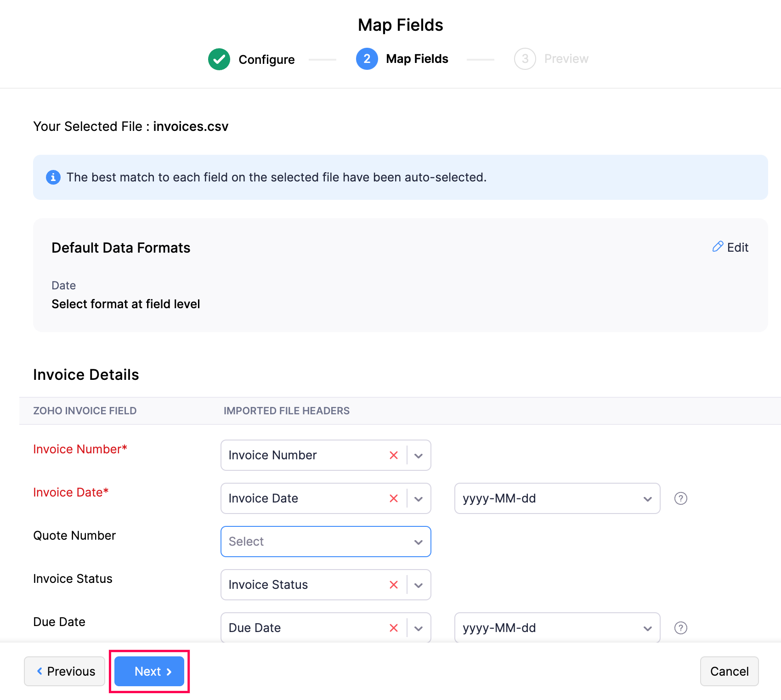
Task: Open the Edit link for date formats
Action: (736, 247)
